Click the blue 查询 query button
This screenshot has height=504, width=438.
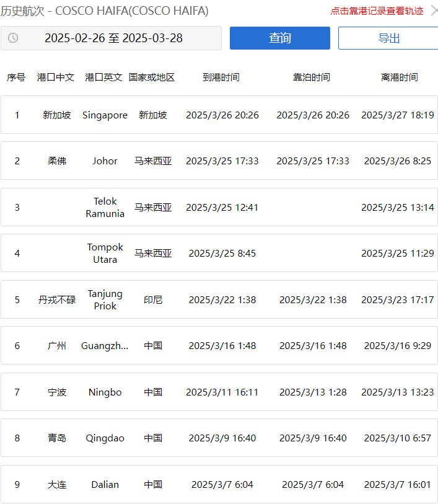click(x=279, y=38)
